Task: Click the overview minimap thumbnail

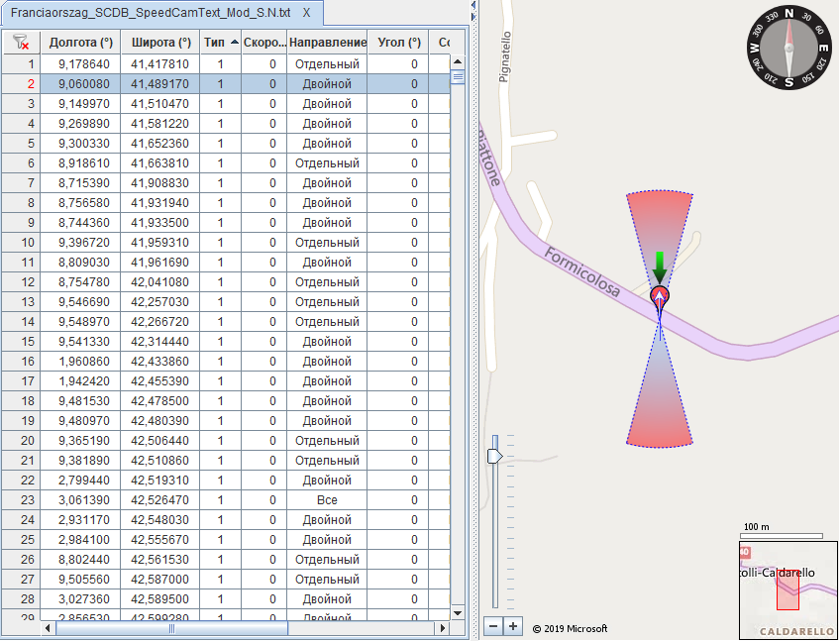Action: 788,590
